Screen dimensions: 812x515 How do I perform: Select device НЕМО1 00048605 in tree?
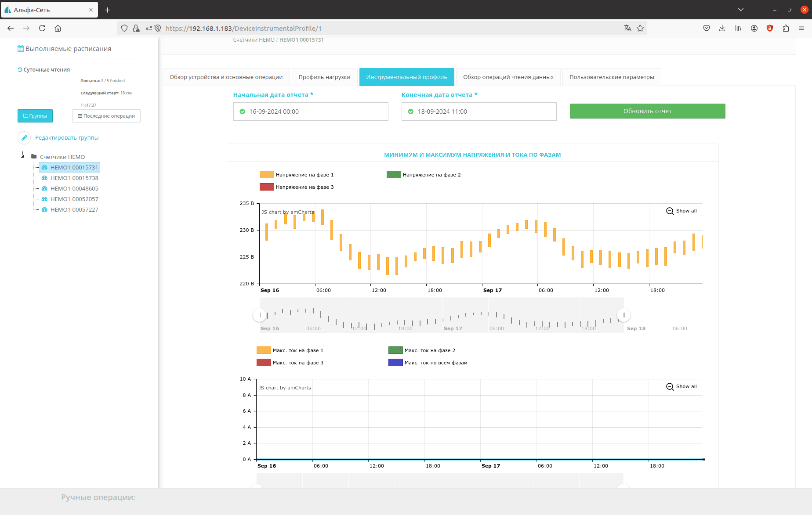pos(74,188)
